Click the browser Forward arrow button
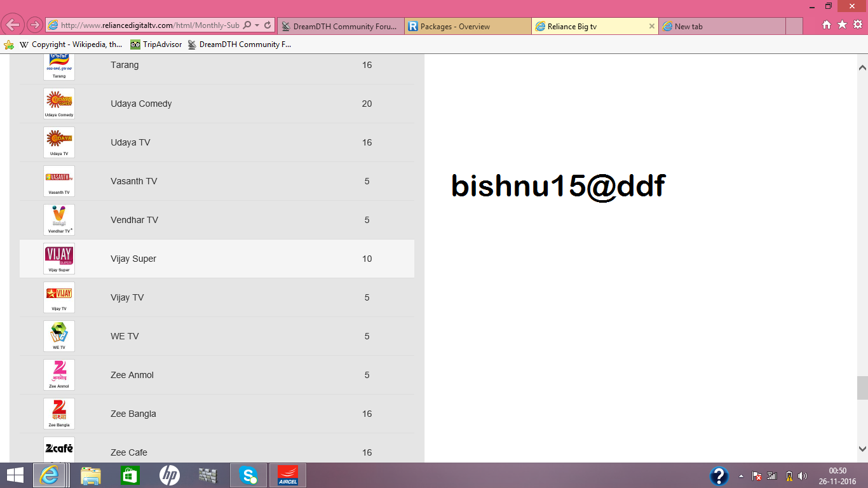The height and width of the screenshot is (488, 868). 34,26
